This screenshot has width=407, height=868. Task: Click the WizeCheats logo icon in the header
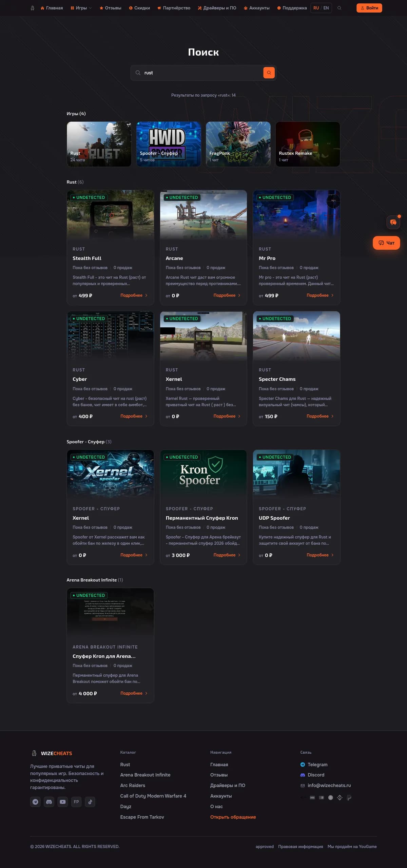[x=33, y=8]
